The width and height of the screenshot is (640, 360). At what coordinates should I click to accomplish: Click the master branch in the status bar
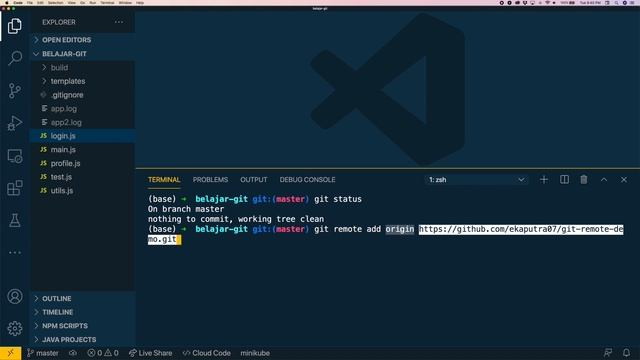43,353
